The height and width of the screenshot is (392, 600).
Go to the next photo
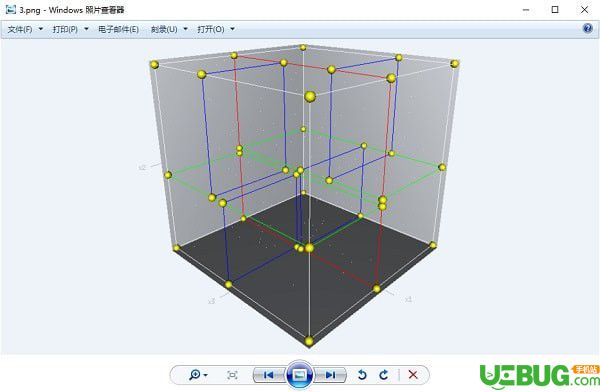(331, 375)
